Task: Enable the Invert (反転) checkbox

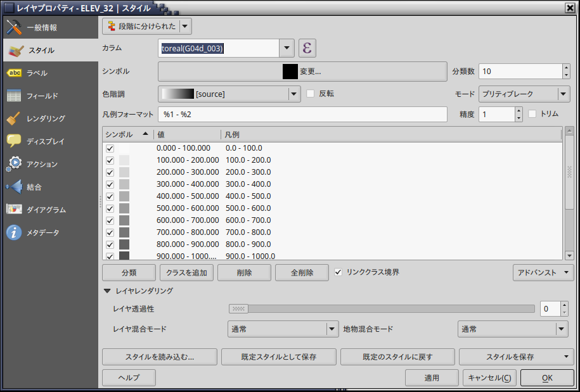Action: [x=311, y=94]
